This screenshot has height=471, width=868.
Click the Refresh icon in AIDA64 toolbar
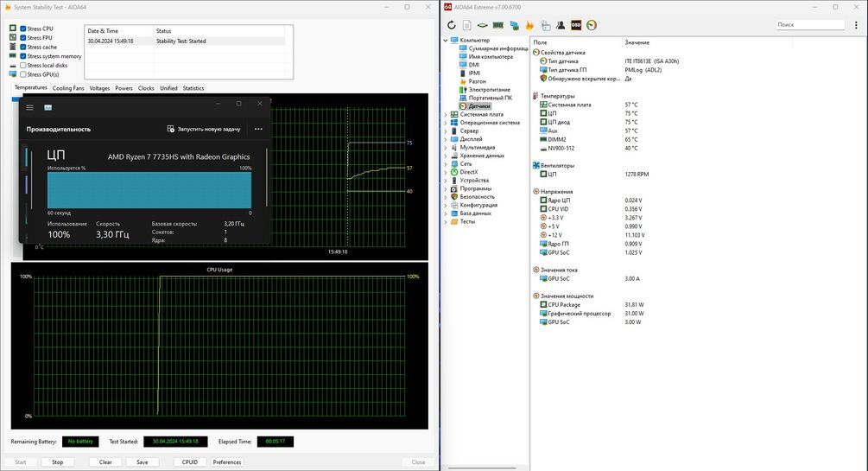451,25
